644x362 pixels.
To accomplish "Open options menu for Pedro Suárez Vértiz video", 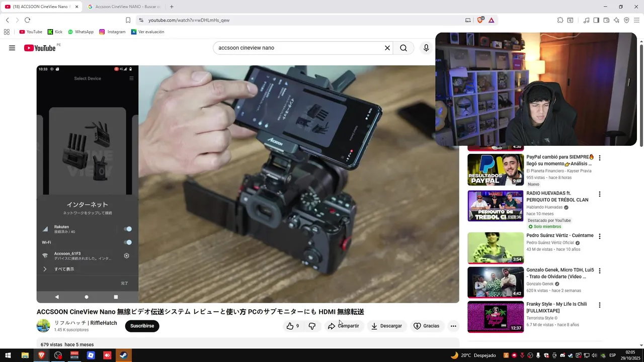I will click(599, 236).
